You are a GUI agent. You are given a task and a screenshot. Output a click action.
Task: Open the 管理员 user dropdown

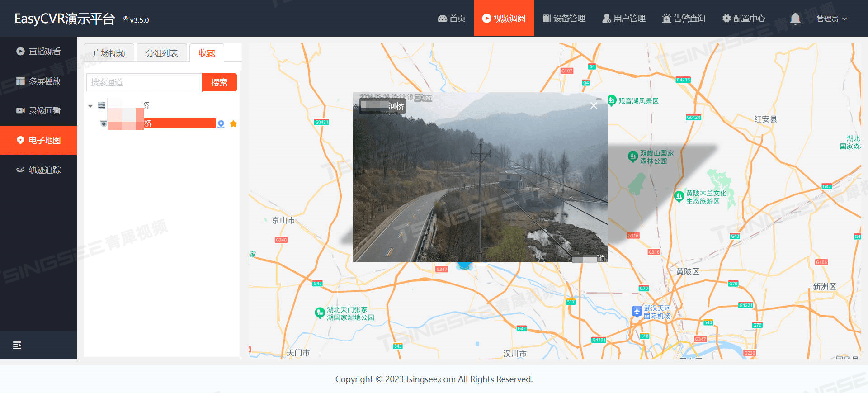click(831, 19)
